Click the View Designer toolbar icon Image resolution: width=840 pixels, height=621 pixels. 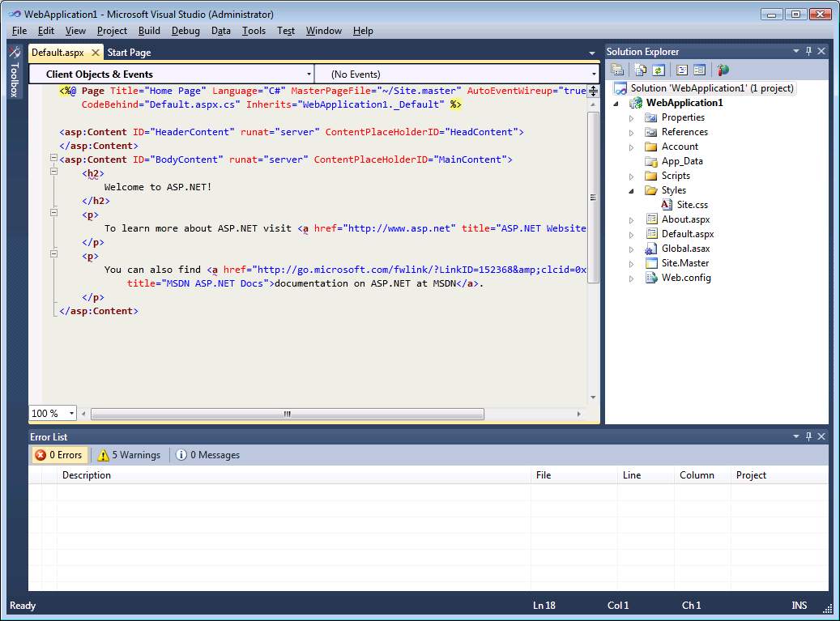coord(699,70)
